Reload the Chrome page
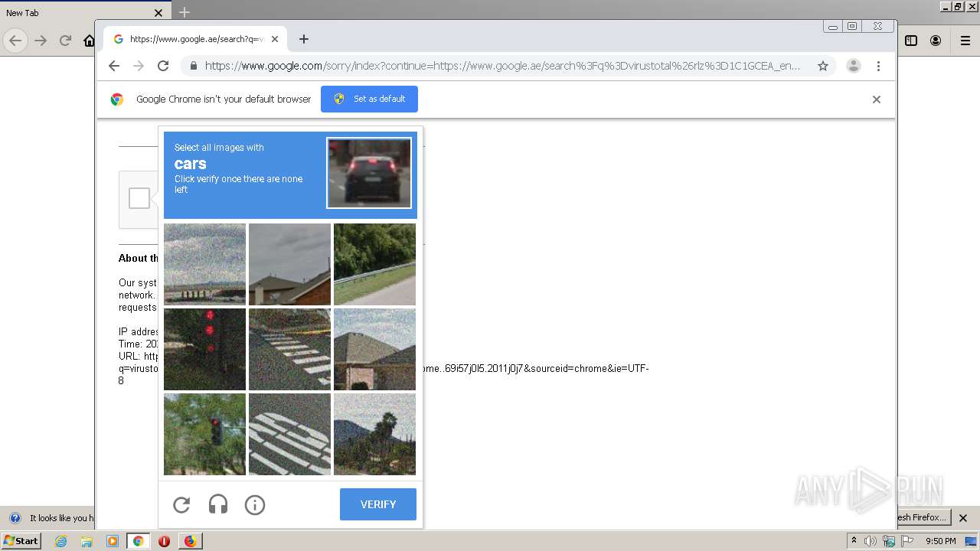Image resolution: width=980 pixels, height=551 pixels. tap(163, 66)
